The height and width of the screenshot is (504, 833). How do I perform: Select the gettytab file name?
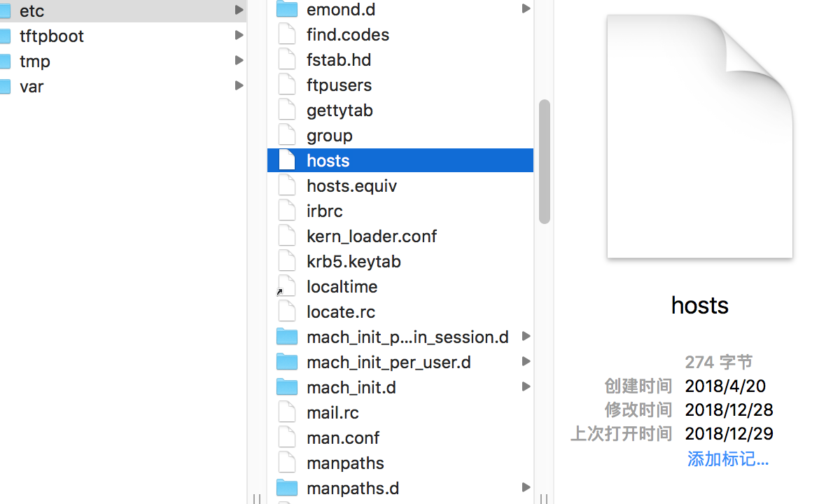(339, 111)
